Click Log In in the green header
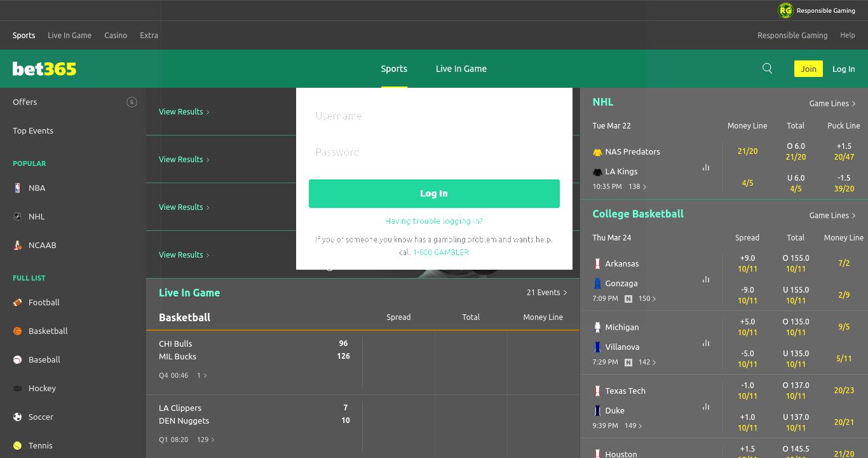This screenshot has width=868, height=458. point(844,69)
